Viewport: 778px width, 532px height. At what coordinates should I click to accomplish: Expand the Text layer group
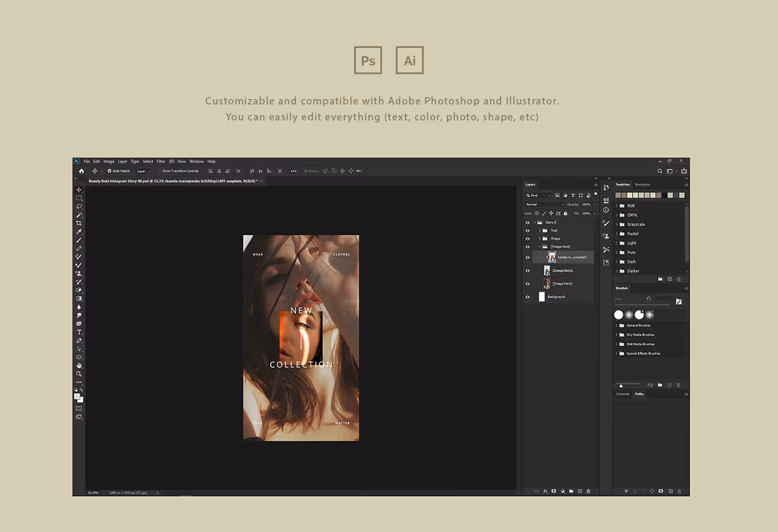pos(540,230)
